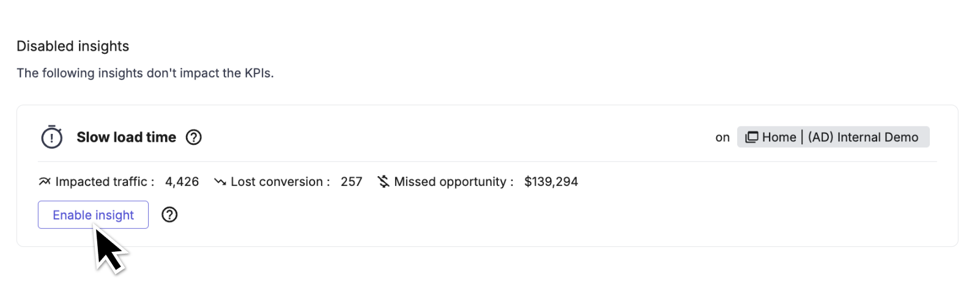Click the 257 lost conversion value

pos(352,182)
